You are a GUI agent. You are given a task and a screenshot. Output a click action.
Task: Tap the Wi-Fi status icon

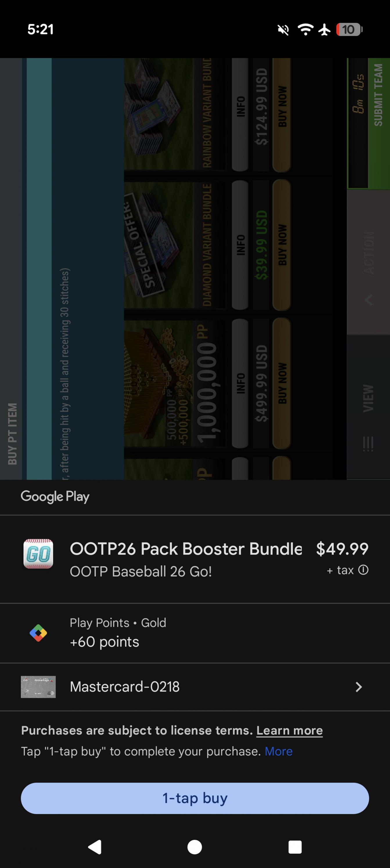click(x=305, y=29)
